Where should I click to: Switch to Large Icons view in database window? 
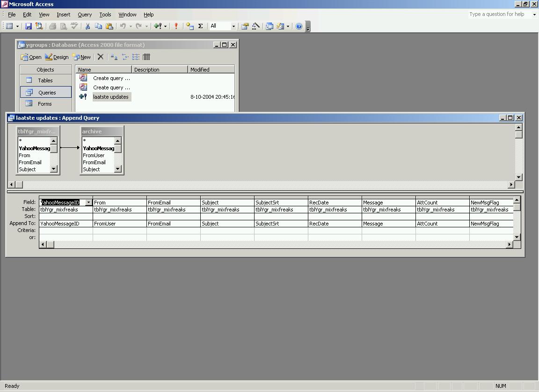[114, 57]
